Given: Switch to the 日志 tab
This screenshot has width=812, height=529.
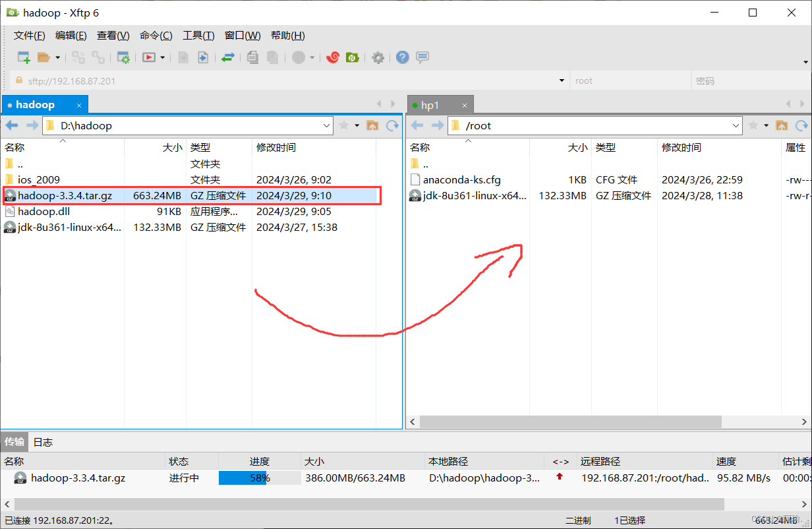Looking at the screenshot, I should tap(43, 442).
